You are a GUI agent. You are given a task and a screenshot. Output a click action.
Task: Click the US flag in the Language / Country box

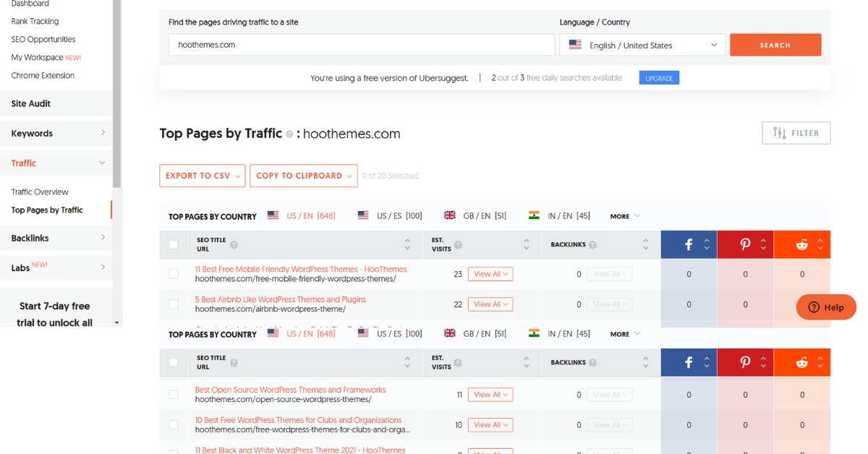(575, 45)
